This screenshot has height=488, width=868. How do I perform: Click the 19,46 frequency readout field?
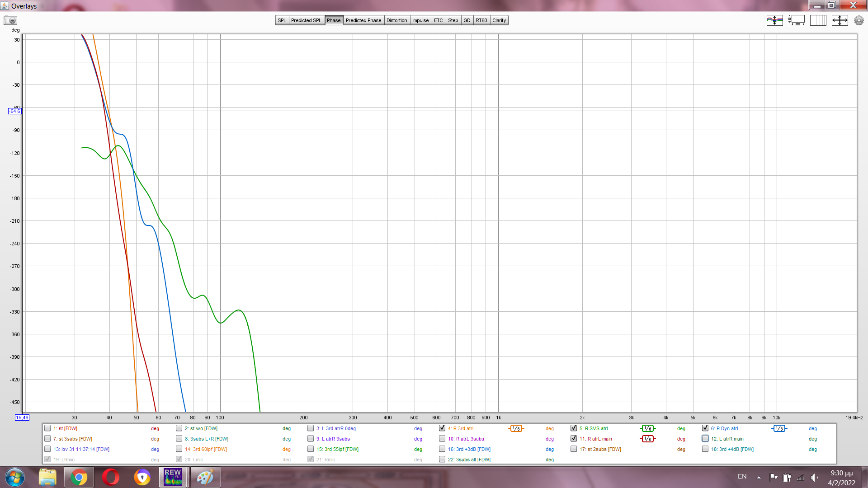pos(22,418)
